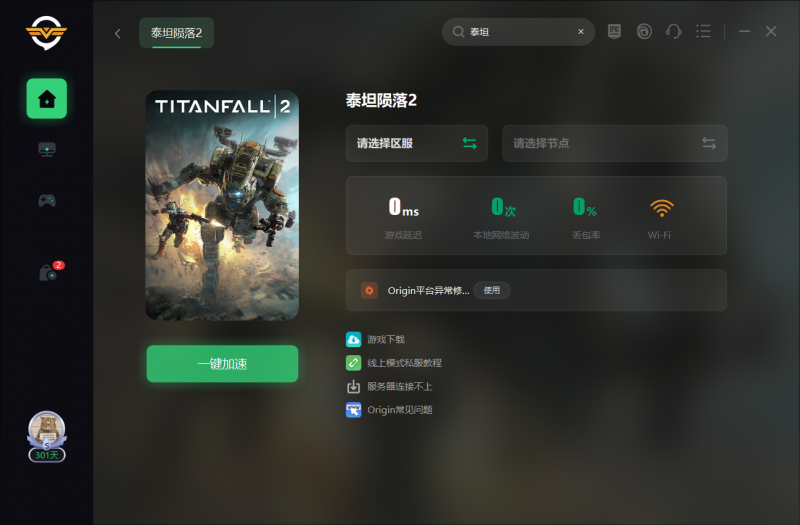Image resolution: width=800 pixels, height=525 pixels.
Task: Minimize the accelerator window
Action: pyautogui.click(x=744, y=32)
